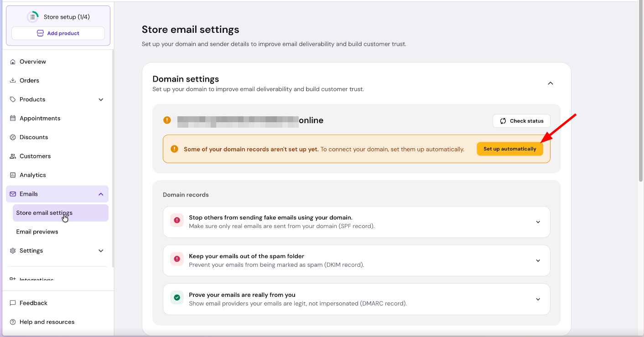Click the Appointments calendar icon

[13, 119]
